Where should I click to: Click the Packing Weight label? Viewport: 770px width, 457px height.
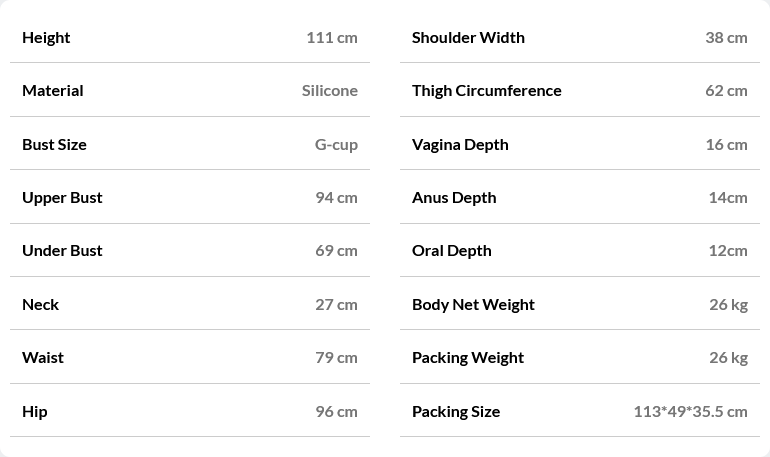click(x=468, y=357)
